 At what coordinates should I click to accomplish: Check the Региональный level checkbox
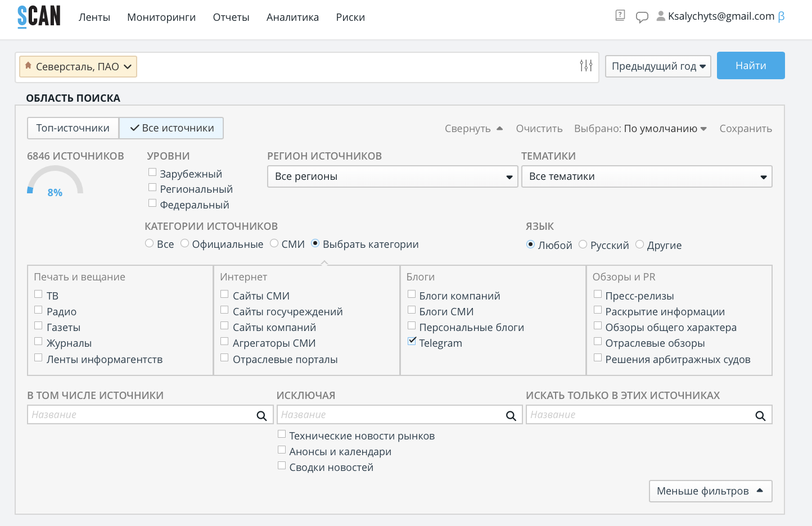pos(152,187)
